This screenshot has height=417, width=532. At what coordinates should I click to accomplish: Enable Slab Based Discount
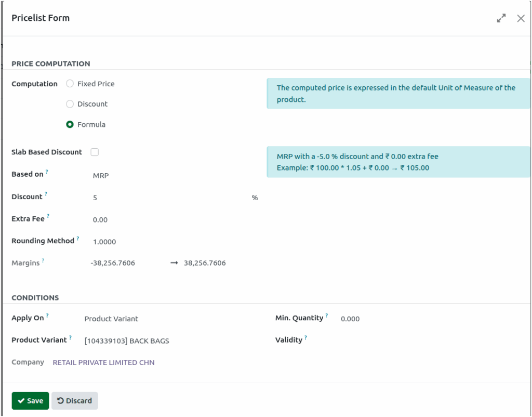95,152
